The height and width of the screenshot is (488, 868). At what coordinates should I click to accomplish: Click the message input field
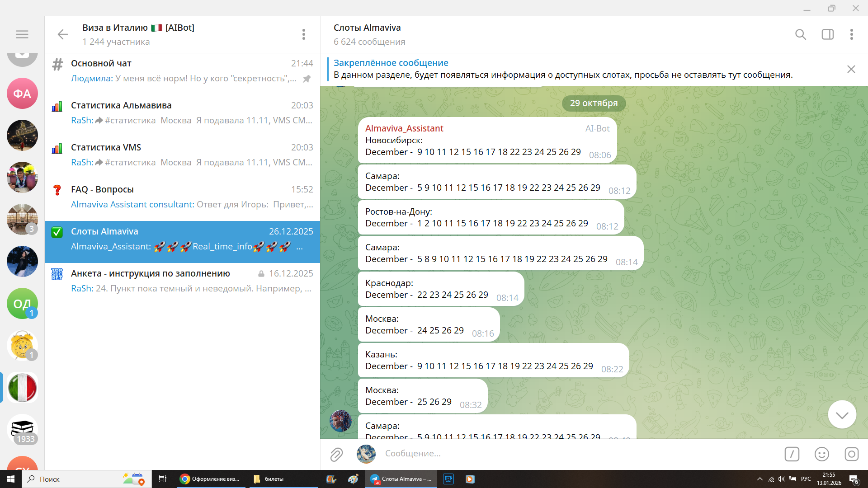[579, 453]
